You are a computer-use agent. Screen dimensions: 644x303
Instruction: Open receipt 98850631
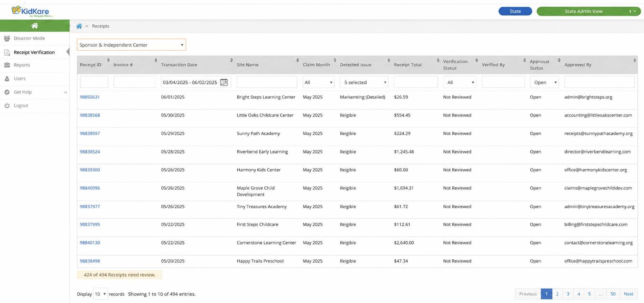[x=90, y=97]
